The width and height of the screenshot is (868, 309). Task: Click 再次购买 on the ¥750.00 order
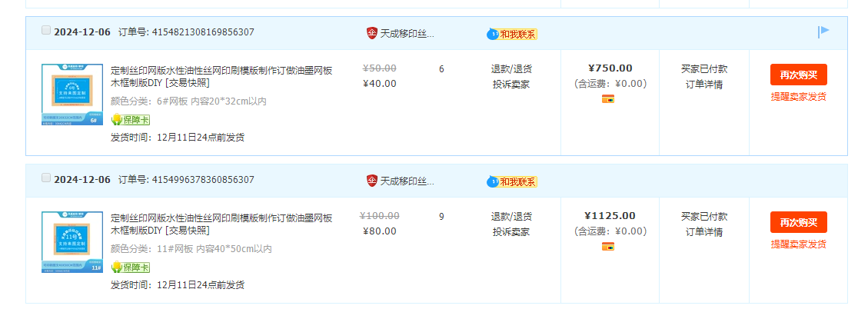pyautogui.click(x=798, y=75)
